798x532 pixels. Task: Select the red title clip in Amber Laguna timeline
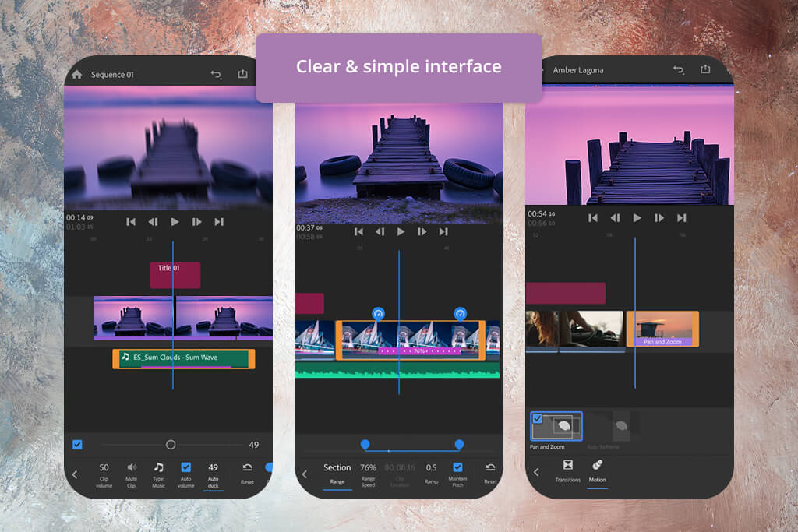click(566, 294)
